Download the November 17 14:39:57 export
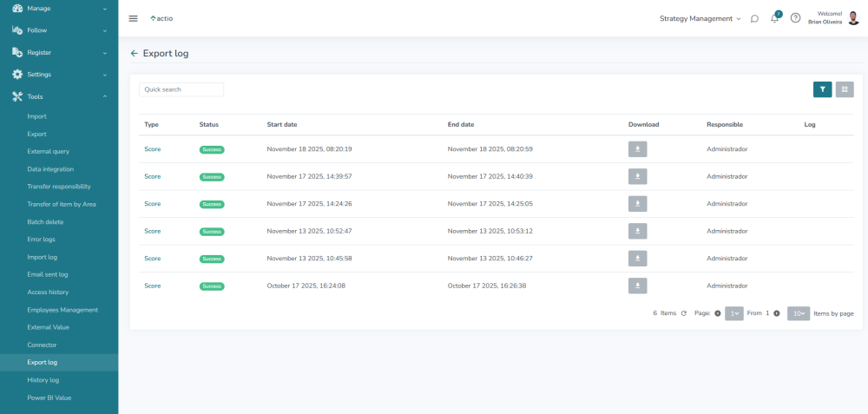The width and height of the screenshot is (868, 414). [638, 176]
